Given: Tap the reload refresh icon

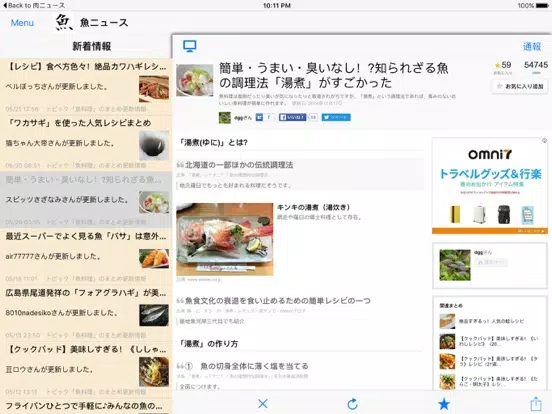Looking at the screenshot, I should [x=352, y=404].
